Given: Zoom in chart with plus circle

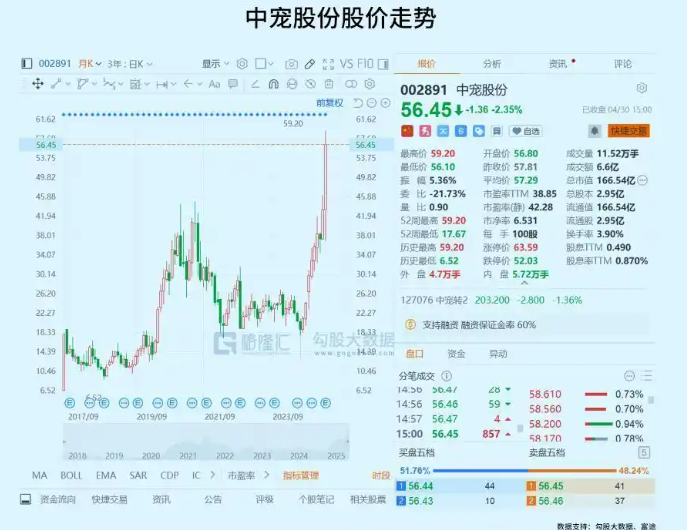Looking at the screenshot, I should coord(386,103).
